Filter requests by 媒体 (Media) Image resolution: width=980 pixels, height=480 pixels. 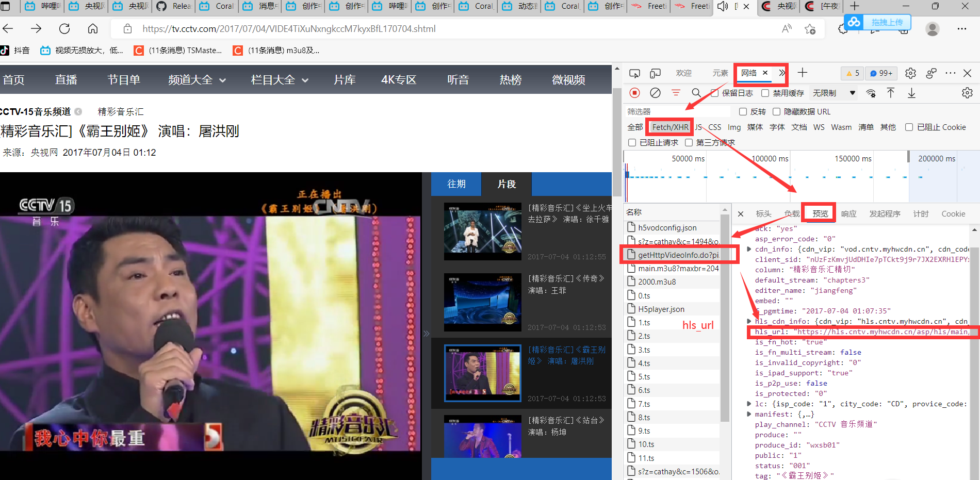[x=755, y=127]
